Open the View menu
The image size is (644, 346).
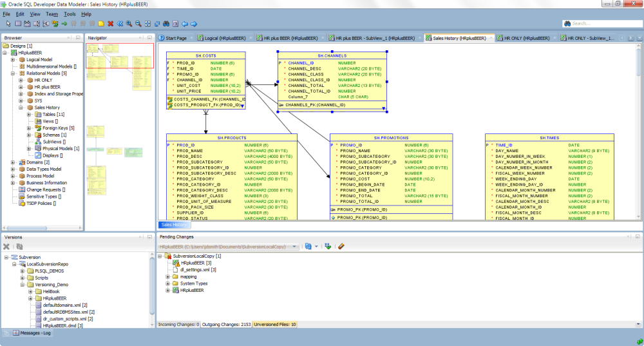point(35,14)
